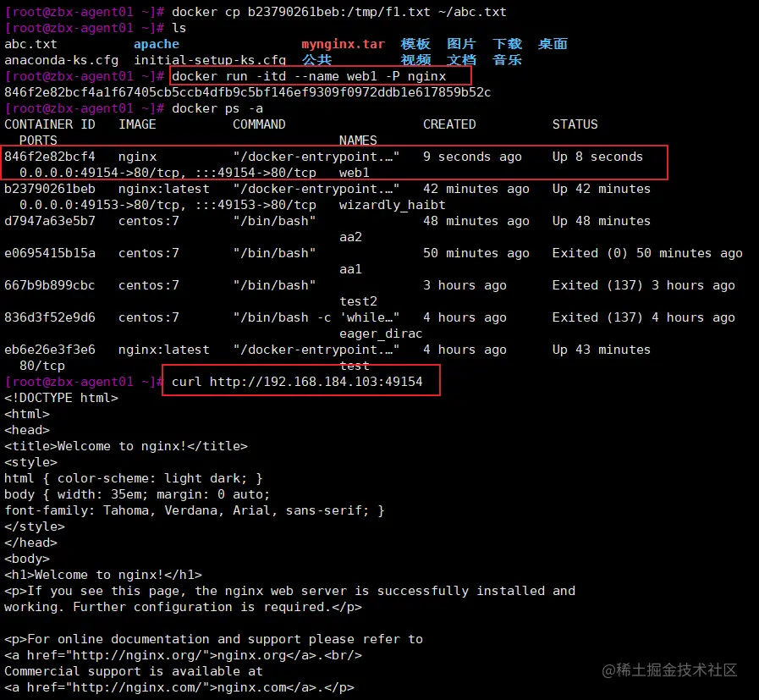
Task: Click the aa1 container name
Action: [x=350, y=269]
